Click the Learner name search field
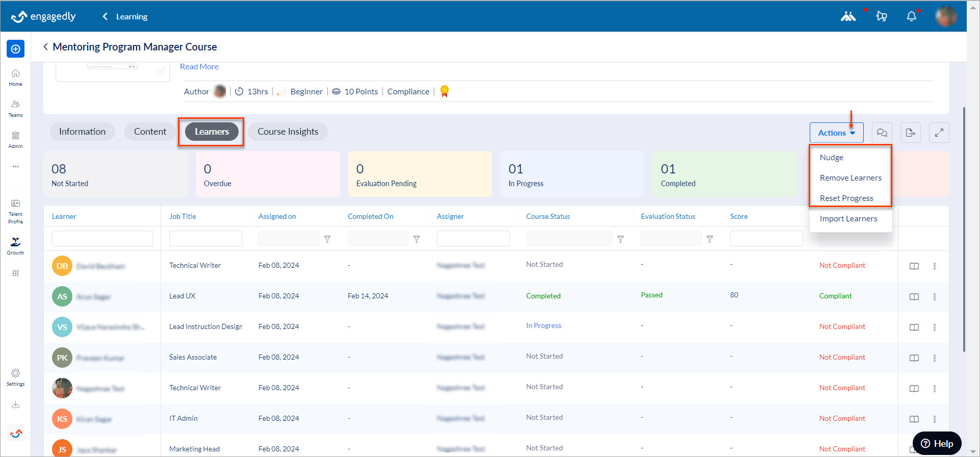 [102, 239]
